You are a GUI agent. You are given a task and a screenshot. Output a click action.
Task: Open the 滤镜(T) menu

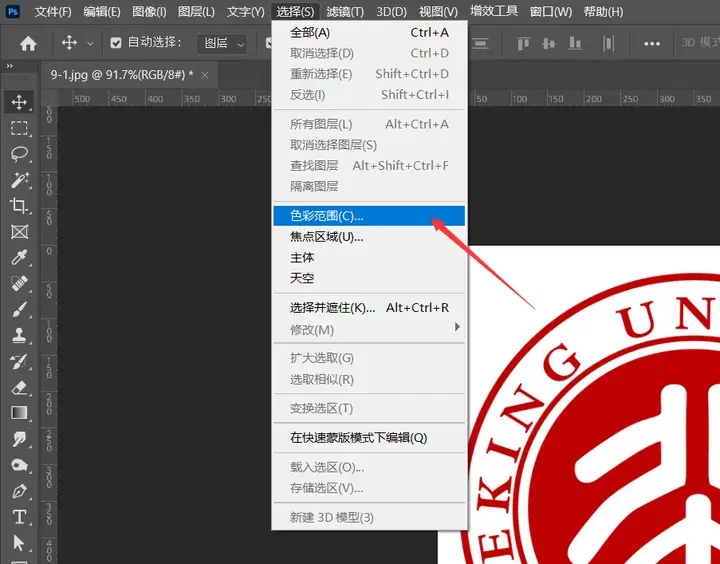tap(345, 11)
